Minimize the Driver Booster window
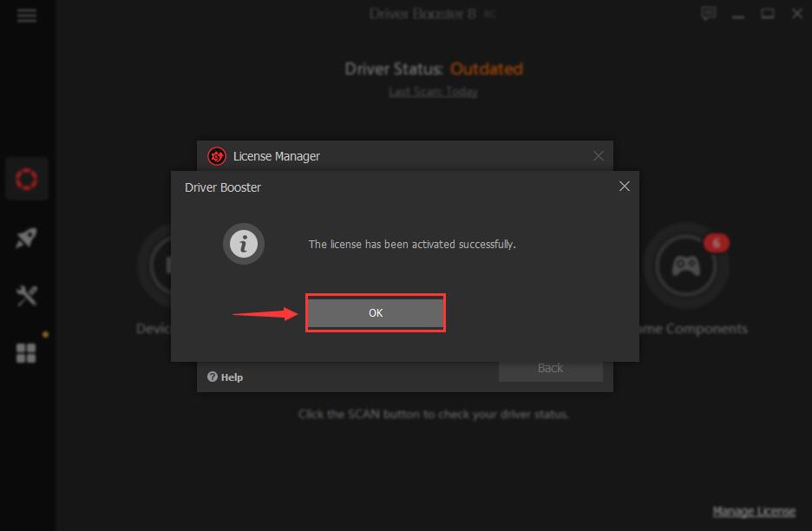The image size is (812, 531). [x=738, y=14]
